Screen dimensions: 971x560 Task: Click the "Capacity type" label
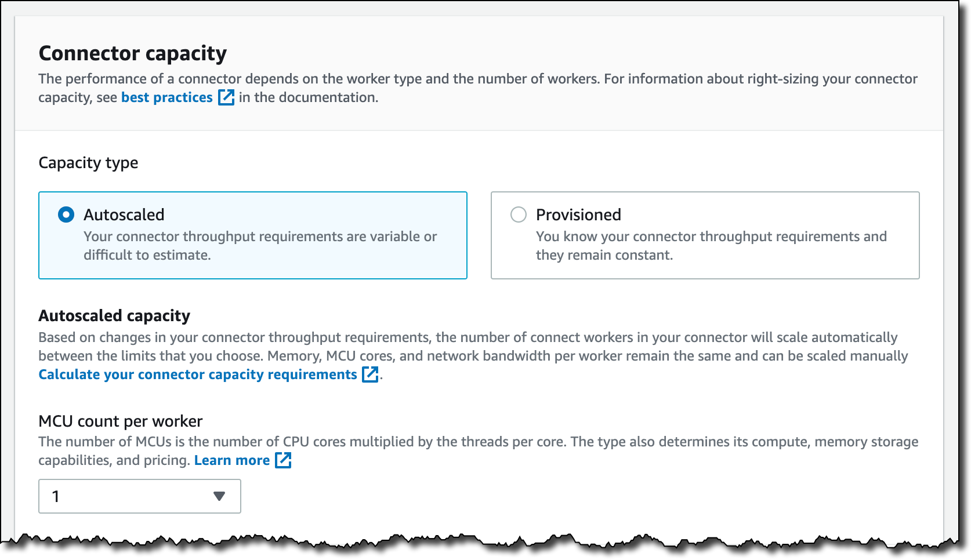coord(88,163)
